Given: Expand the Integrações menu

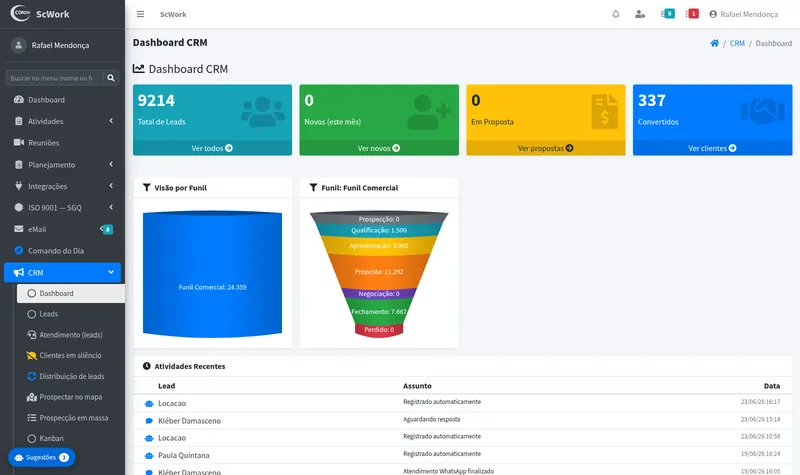Looking at the screenshot, I should (62, 186).
